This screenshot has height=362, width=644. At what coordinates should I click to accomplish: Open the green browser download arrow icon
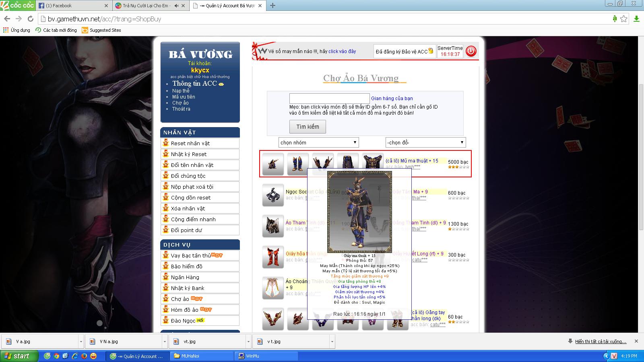tap(636, 19)
